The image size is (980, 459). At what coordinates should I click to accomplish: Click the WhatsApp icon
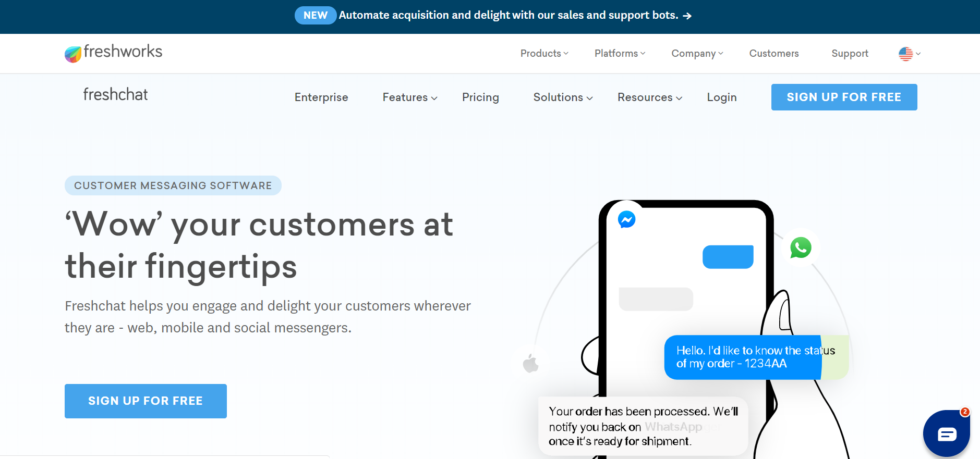801,248
